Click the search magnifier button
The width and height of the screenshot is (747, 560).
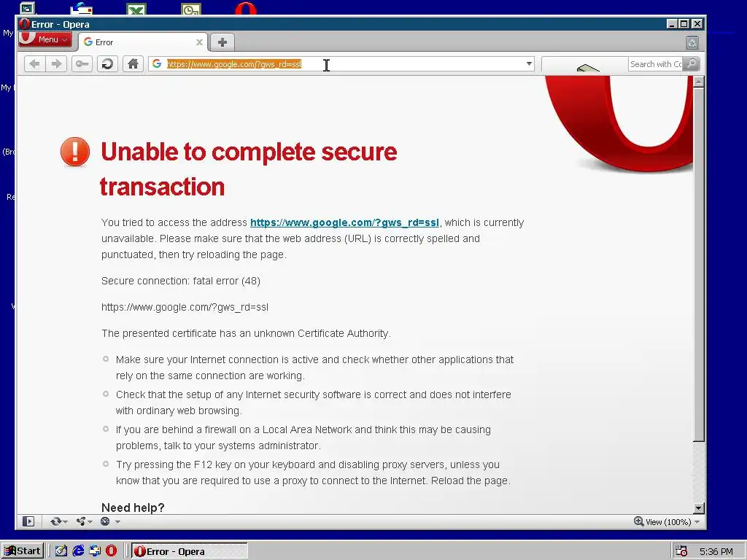[691, 64]
